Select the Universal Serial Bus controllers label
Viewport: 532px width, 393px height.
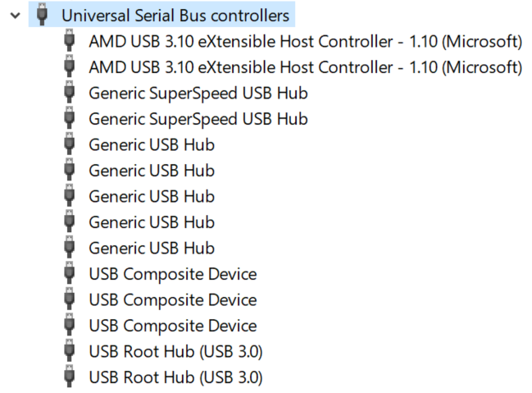175,16
